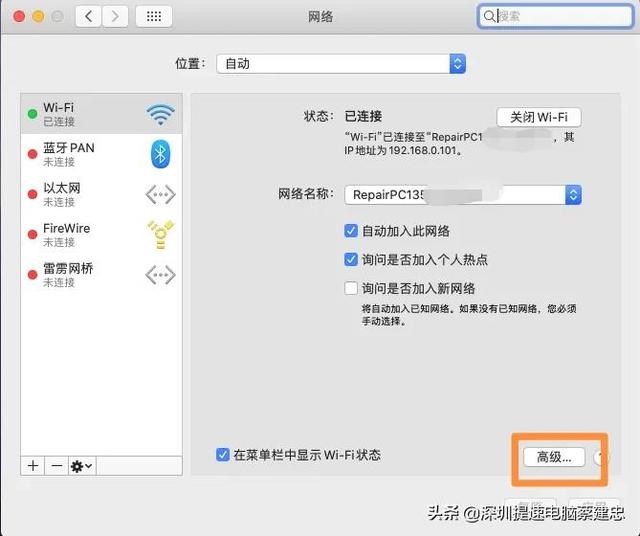Click the Bluetooth icon beside 蓝牙 PAN
Viewport: 640px width, 536px height.
click(x=160, y=154)
